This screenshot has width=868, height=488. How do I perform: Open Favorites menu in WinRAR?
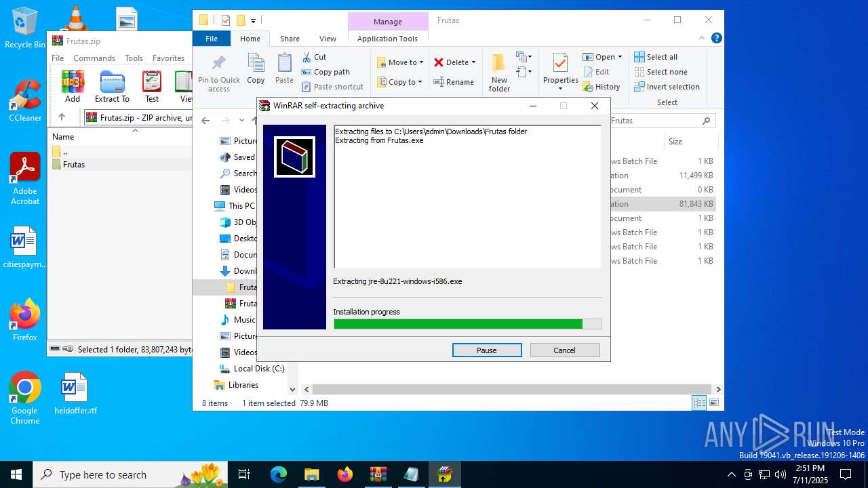click(x=168, y=58)
